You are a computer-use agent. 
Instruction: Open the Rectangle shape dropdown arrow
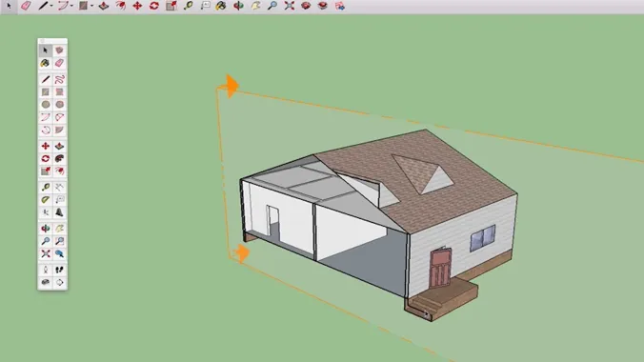[x=91, y=6]
